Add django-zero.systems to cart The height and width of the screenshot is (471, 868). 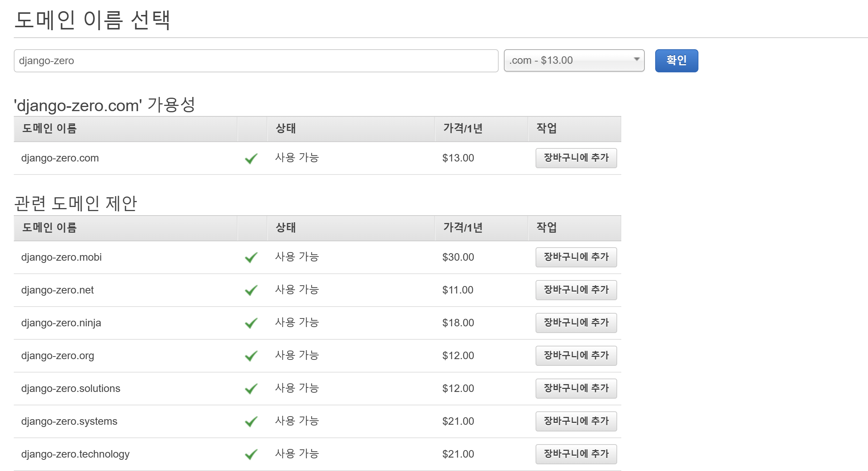tap(576, 421)
